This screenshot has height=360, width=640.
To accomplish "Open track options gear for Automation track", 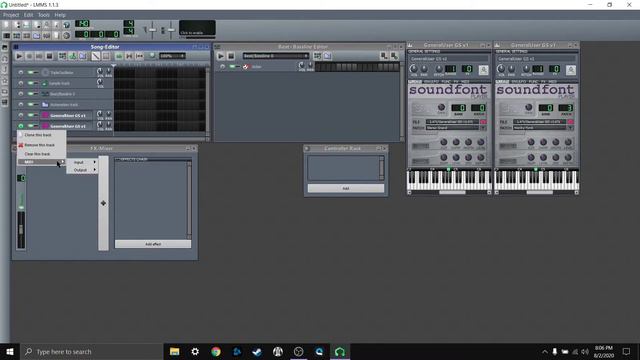I will [x=21, y=104].
